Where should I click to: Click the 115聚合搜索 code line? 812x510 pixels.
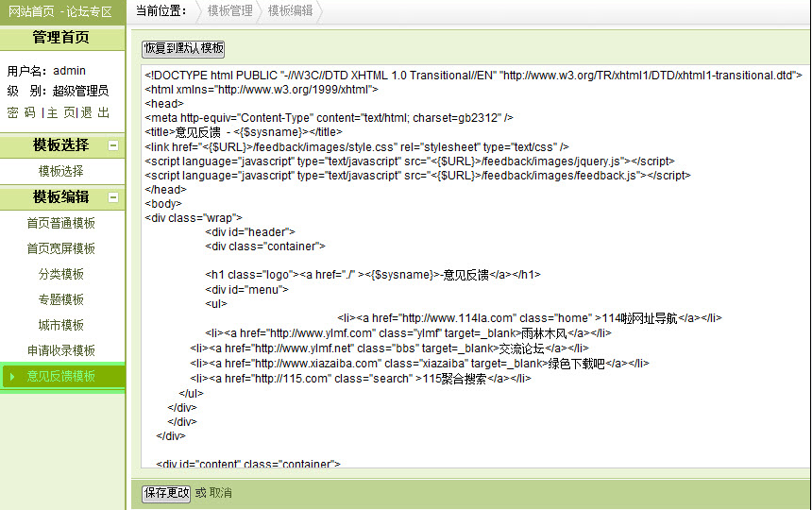pos(361,379)
